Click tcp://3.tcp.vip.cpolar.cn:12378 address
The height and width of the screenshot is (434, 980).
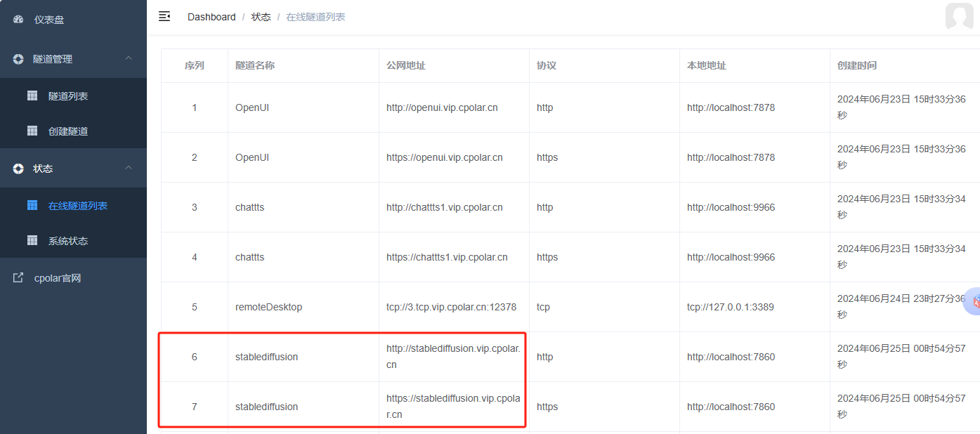coord(452,307)
